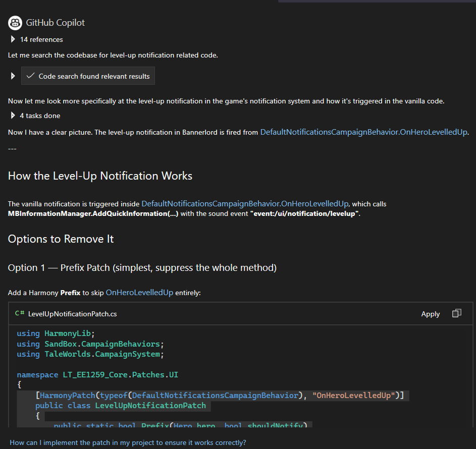Open the OnHeroLevelledUp link after 'Prefix to skip'

coord(139,293)
